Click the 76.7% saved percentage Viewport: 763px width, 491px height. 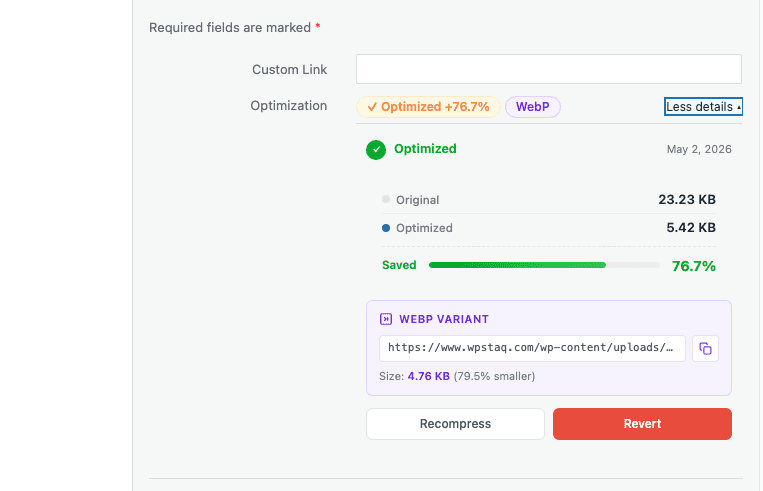(x=693, y=266)
